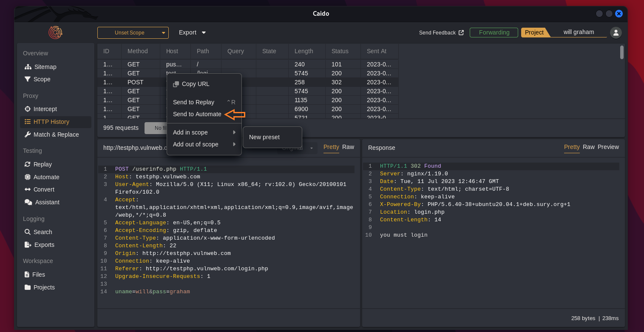Click the POST /userinfo.php request line
Viewport: 644px width, 332px height.
coord(161,169)
